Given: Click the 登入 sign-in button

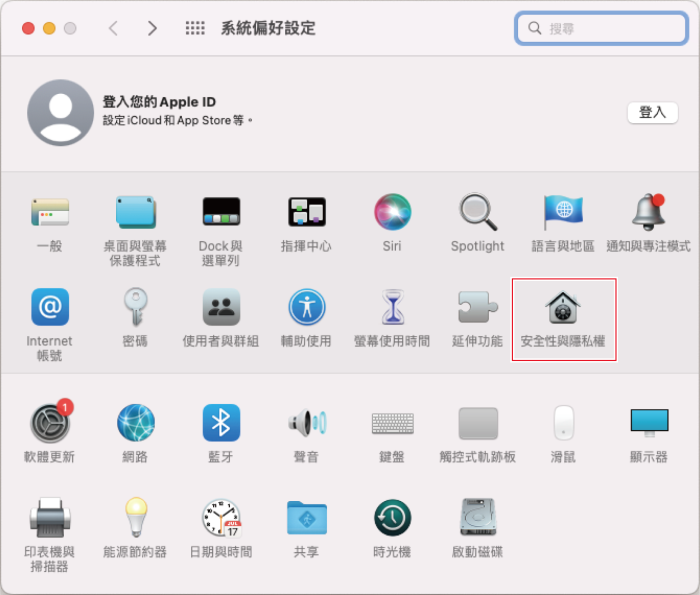Looking at the screenshot, I should [652, 112].
